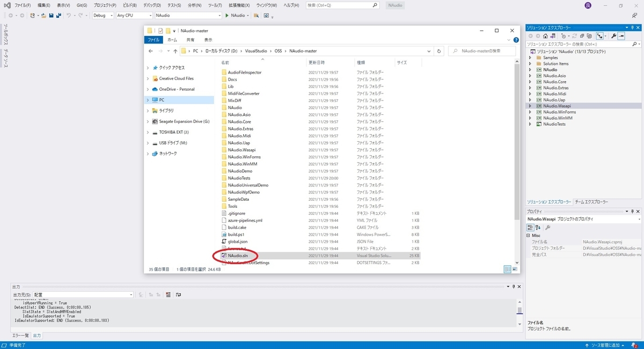644x349 pixels.
Task: Expand NAudioTests project node
Action: [x=531, y=124]
